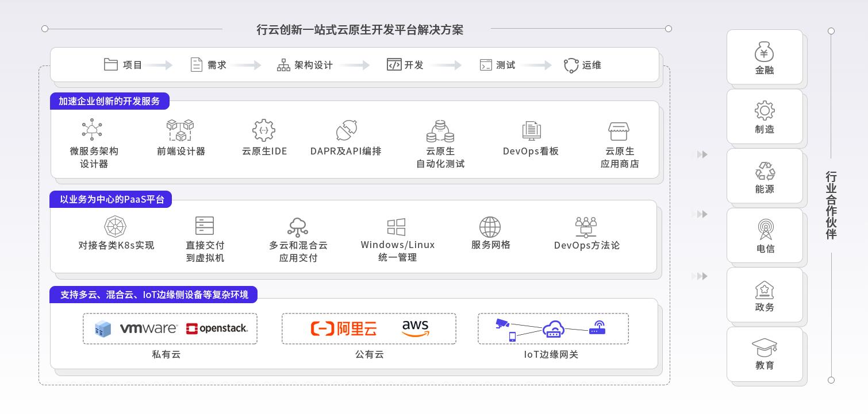Select the cloud-native automated testing icon
Image resolution: width=868 pixels, height=414 pixels.
[x=440, y=130]
